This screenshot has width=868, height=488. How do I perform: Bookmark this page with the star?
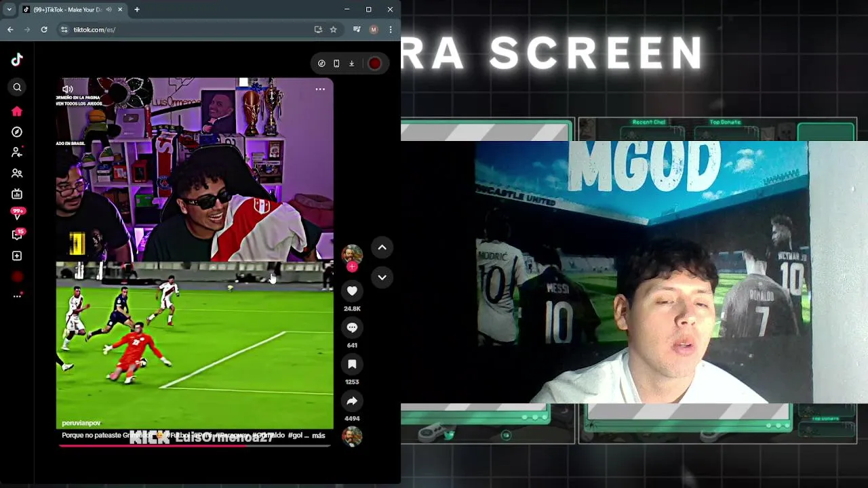tap(333, 30)
